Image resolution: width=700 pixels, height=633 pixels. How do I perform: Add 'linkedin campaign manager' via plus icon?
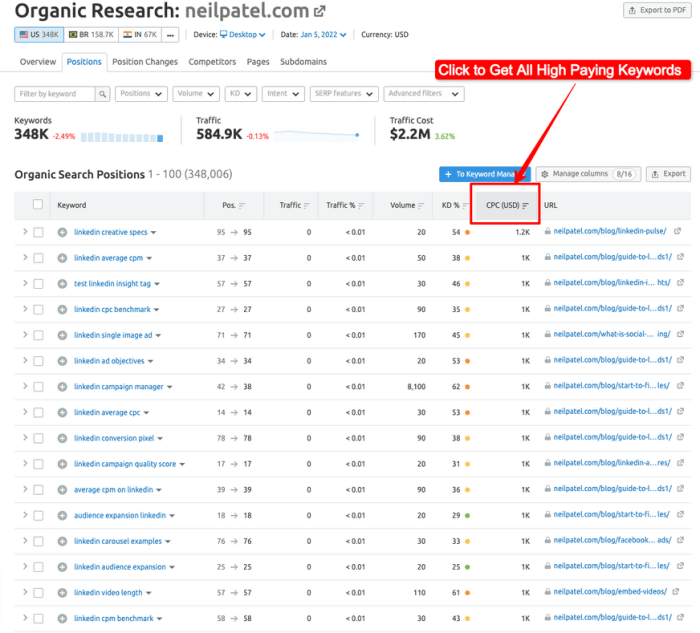[62, 387]
